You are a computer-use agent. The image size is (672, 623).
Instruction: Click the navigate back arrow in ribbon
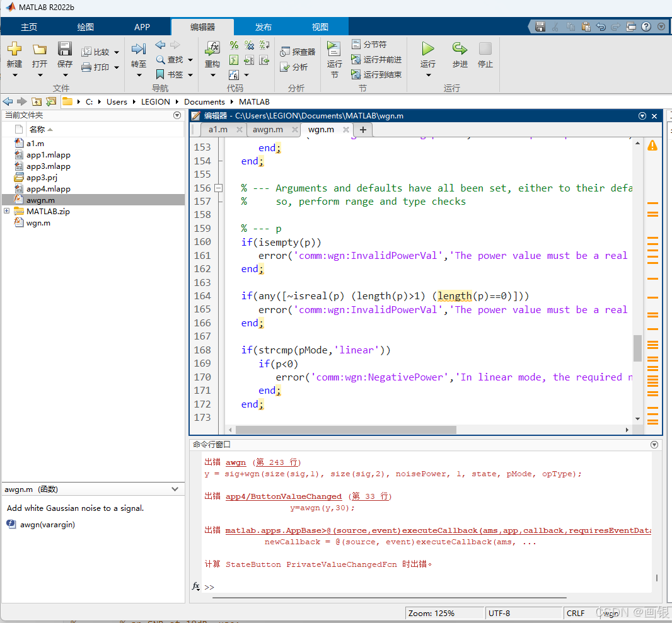[160, 45]
